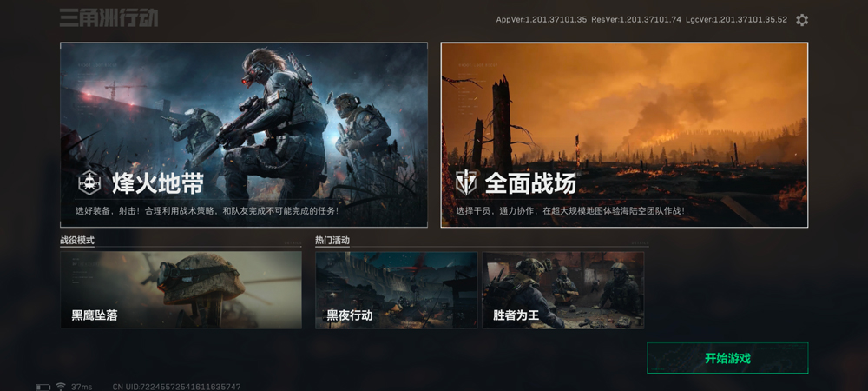This screenshot has width=868, height=391.
Task: Open the 黑鹰坠落 campaign thumbnail
Action: pyautogui.click(x=181, y=290)
